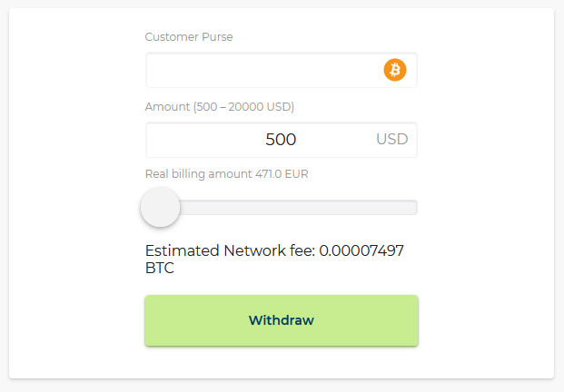Select the Amount input field
564x392 pixels.
(282, 140)
